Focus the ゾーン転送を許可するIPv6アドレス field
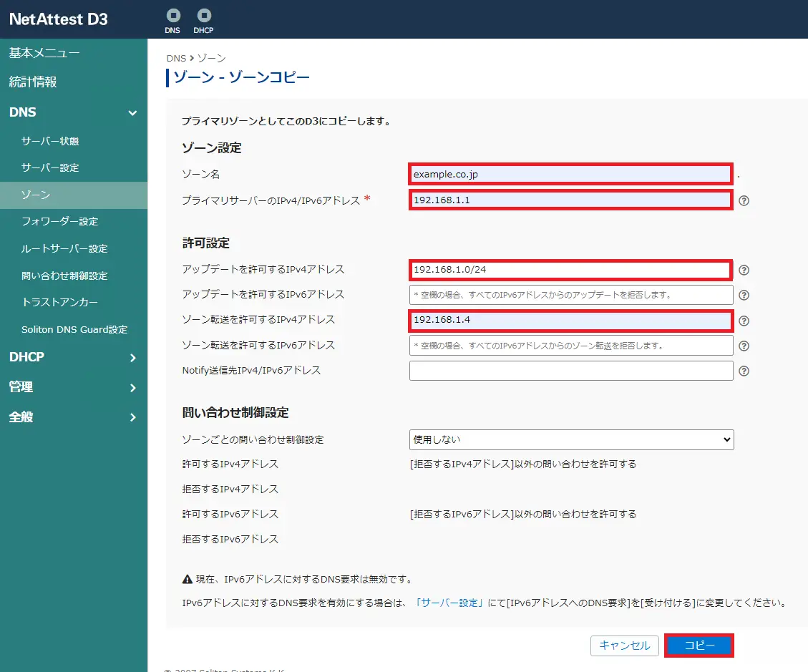The width and height of the screenshot is (808, 672). [571, 345]
